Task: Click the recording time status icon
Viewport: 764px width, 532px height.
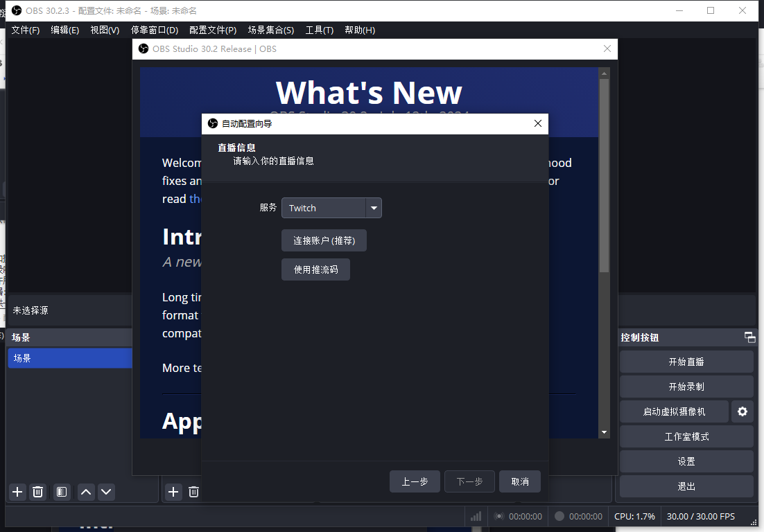Action: coord(578,517)
